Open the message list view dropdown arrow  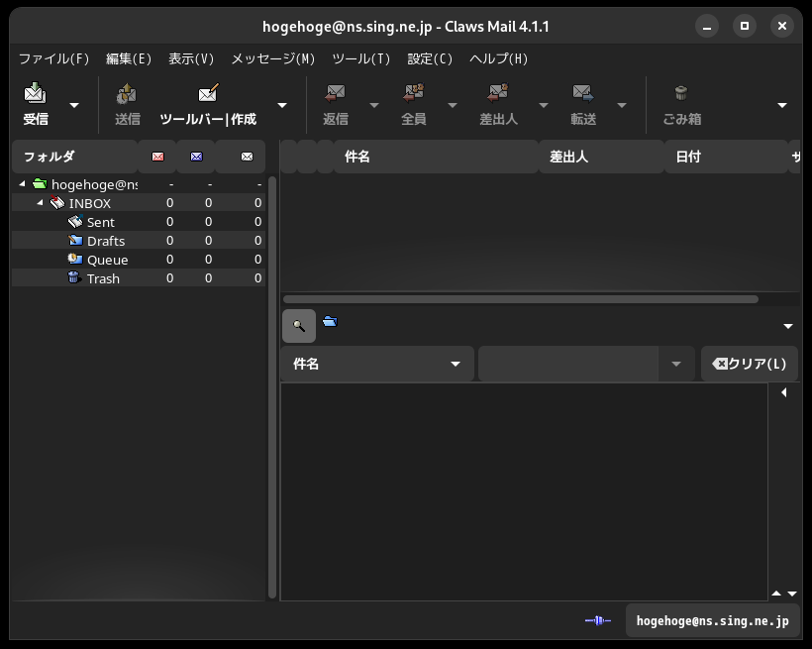[787, 326]
